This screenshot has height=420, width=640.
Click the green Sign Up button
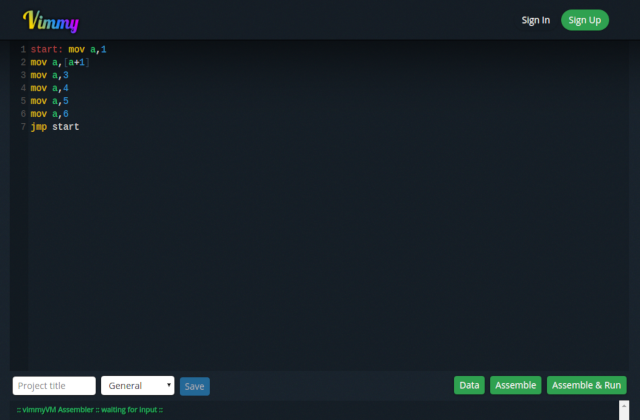tap(584, 20)
